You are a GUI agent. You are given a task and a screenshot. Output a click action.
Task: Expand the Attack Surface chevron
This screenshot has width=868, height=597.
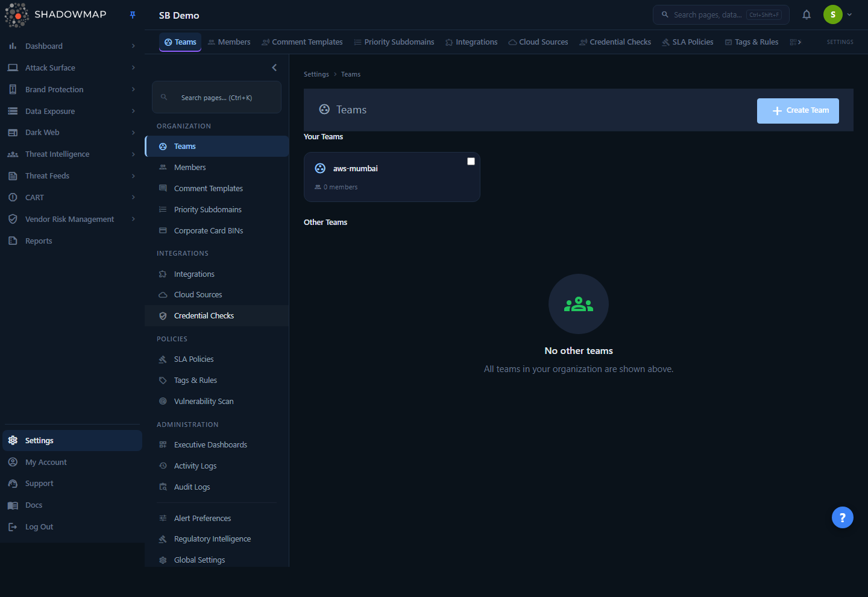point(133,68)
